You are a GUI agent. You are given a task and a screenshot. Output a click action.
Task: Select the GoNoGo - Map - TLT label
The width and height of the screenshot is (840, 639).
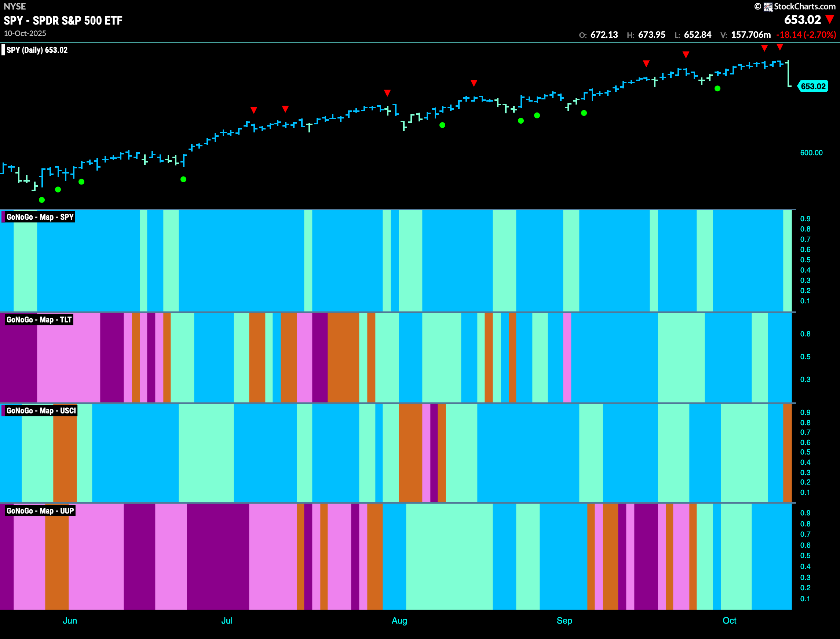click(39, 319)
